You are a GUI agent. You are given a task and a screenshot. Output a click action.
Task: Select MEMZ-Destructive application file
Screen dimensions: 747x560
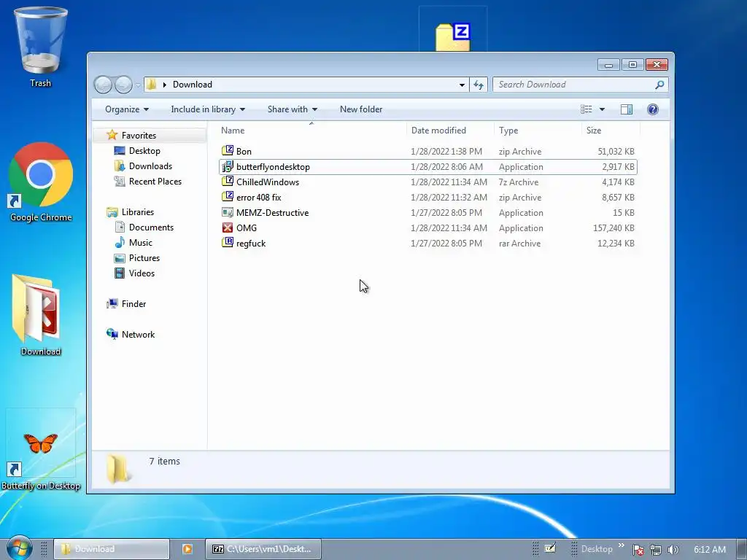(427, 212)
